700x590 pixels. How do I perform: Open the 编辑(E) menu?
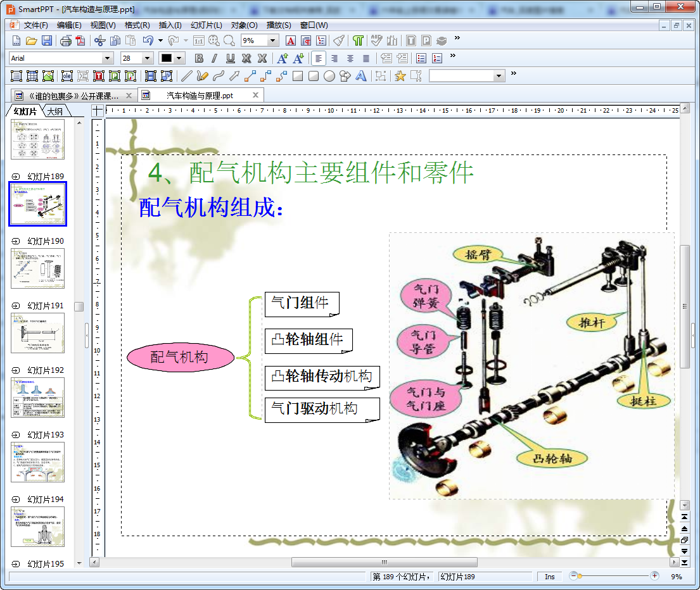tap(69, 25)
